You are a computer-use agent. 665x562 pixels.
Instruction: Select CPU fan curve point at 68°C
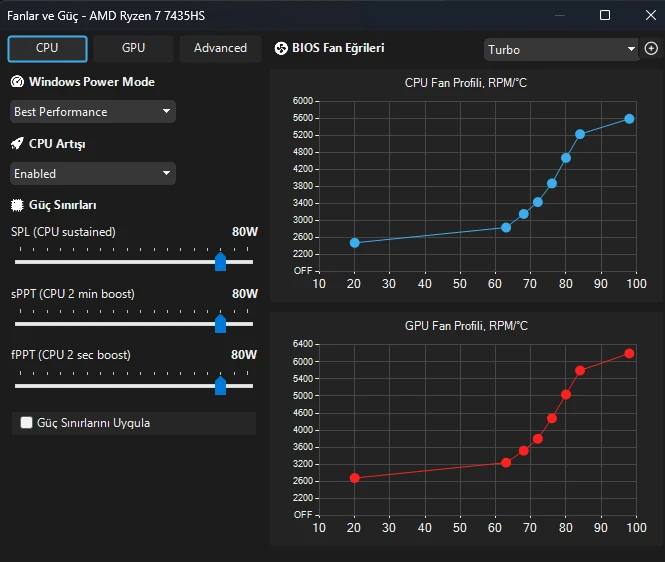[523, 214]
